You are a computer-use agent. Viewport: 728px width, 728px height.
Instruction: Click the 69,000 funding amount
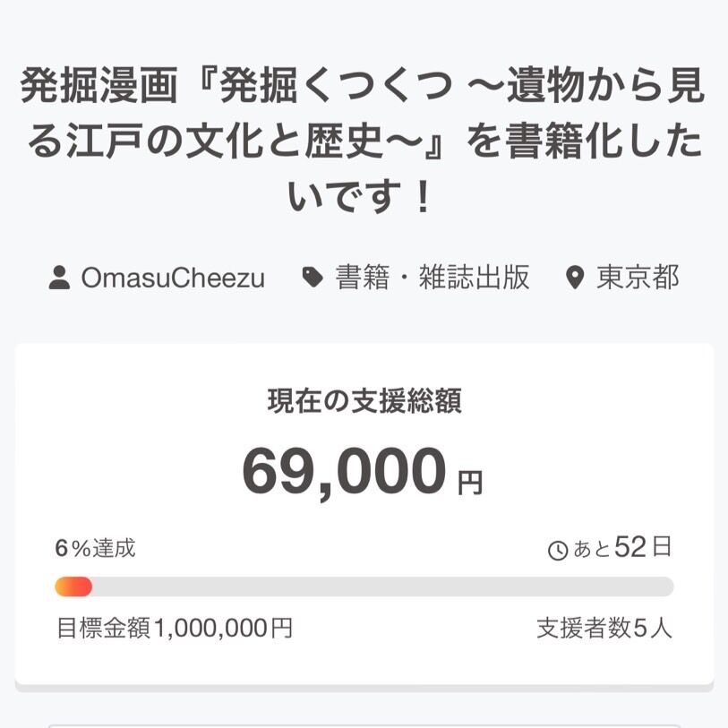pos(344,471)
